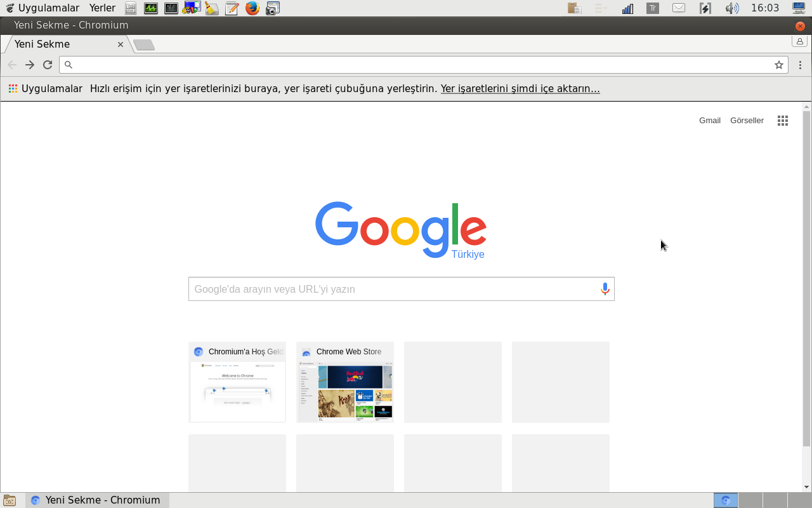The width and height of the screenshot is (812, 508).
Task: Open the clipboard manager tray icon
Action: point(575,8)
